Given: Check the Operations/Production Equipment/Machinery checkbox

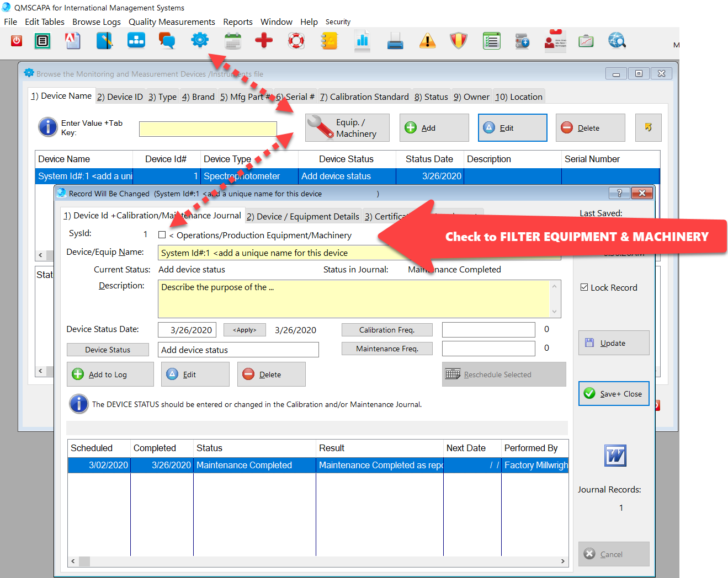Looking at the screenshot, I should (x=162, y=235).
